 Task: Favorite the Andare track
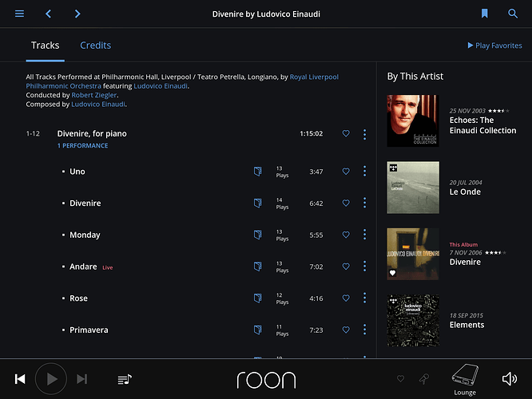coord(346,267)
